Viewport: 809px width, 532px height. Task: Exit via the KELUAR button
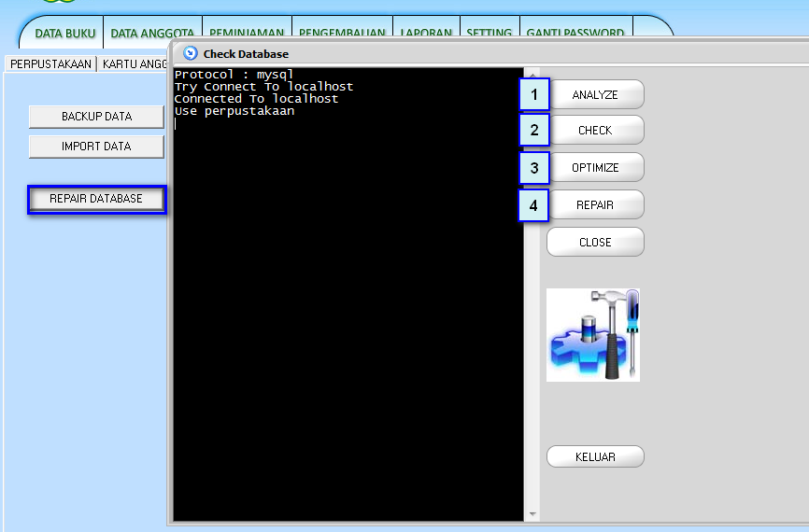click(595, 456)
